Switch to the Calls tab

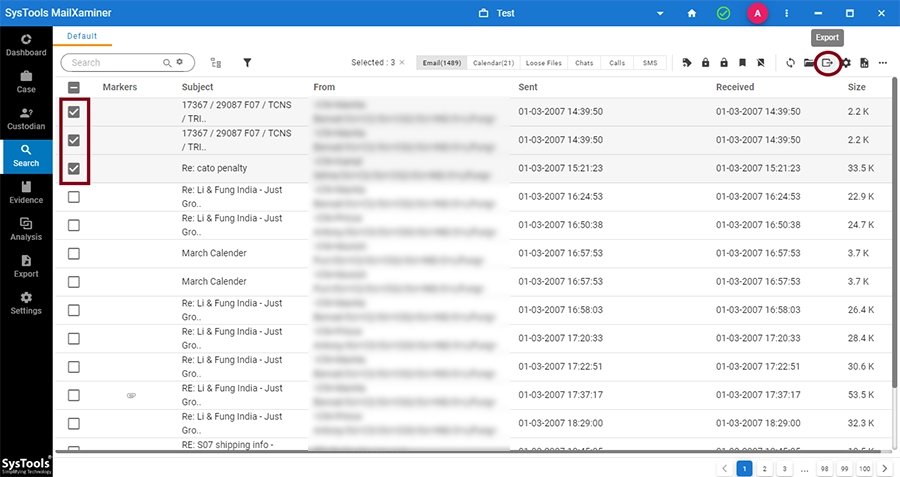(x=617, y=63)
